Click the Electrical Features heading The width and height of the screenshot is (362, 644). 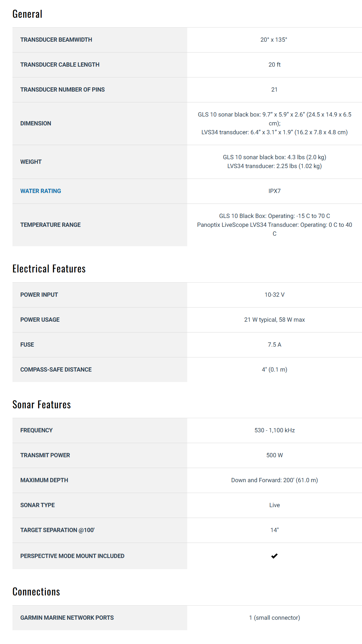(49, 269)
